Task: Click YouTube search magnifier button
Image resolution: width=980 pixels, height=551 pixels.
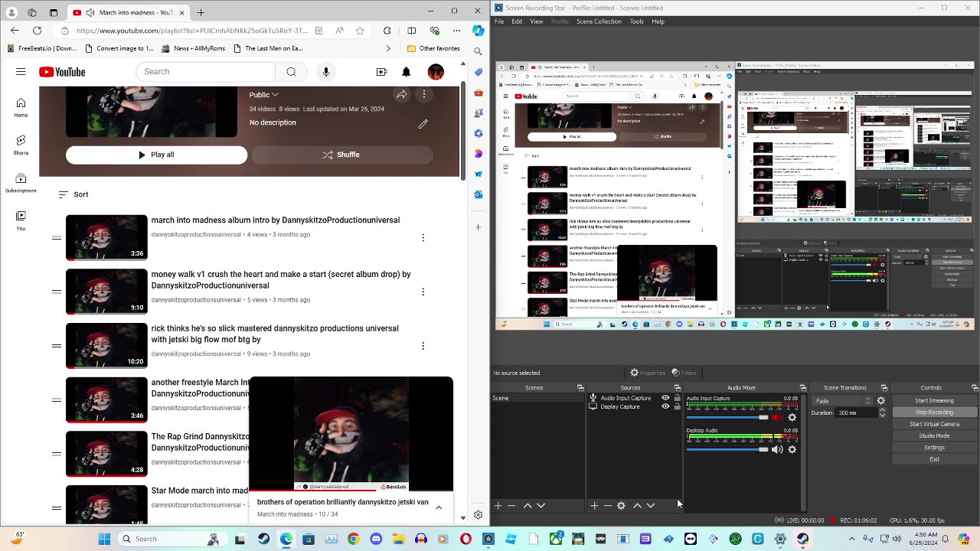Action: pyautogui.click(x=291, y=72)
